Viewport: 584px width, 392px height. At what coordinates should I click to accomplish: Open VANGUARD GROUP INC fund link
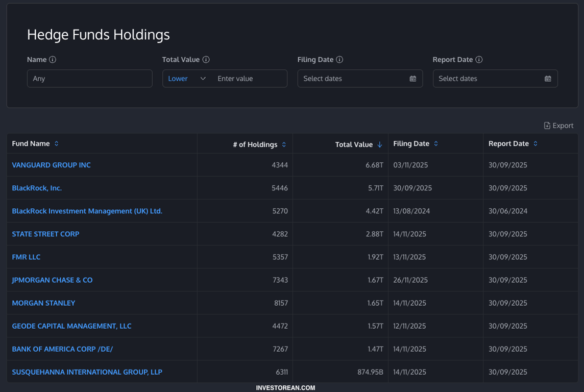click(52, 165)
